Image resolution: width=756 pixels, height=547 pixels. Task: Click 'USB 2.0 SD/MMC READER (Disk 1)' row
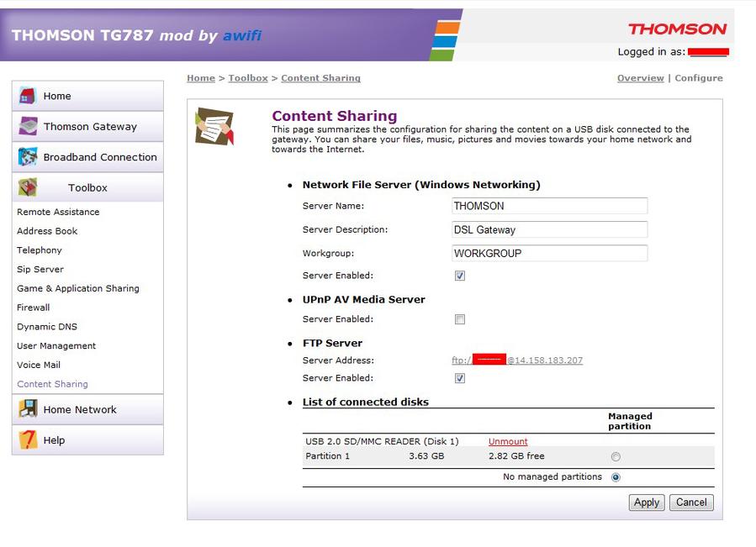382,441
